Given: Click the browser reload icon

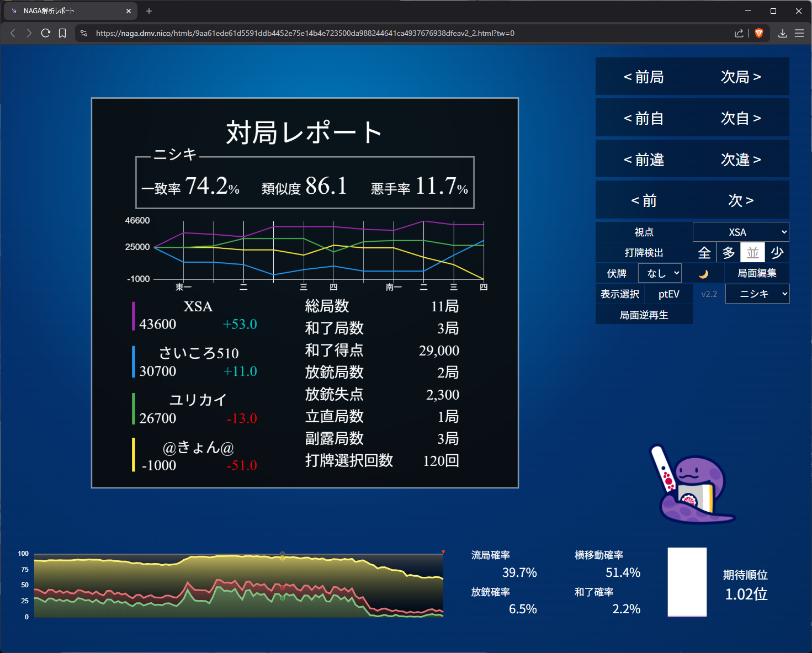Looking at the screenshot, I should click(46, 33).
